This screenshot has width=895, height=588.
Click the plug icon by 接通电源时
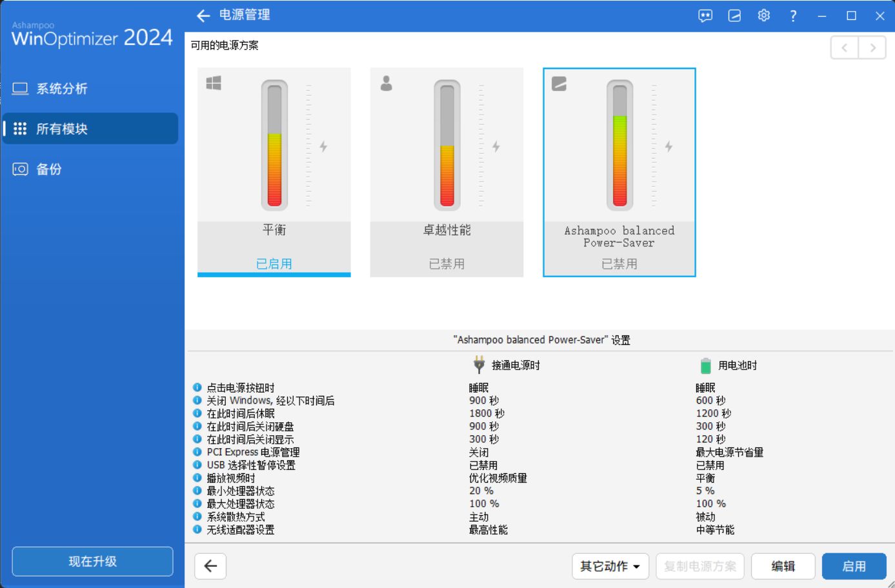point(479,365)
